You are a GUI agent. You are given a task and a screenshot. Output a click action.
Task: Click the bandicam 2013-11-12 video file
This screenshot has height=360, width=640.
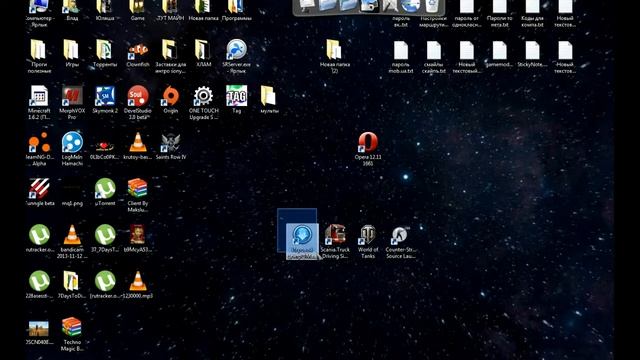tap(72, 235)
